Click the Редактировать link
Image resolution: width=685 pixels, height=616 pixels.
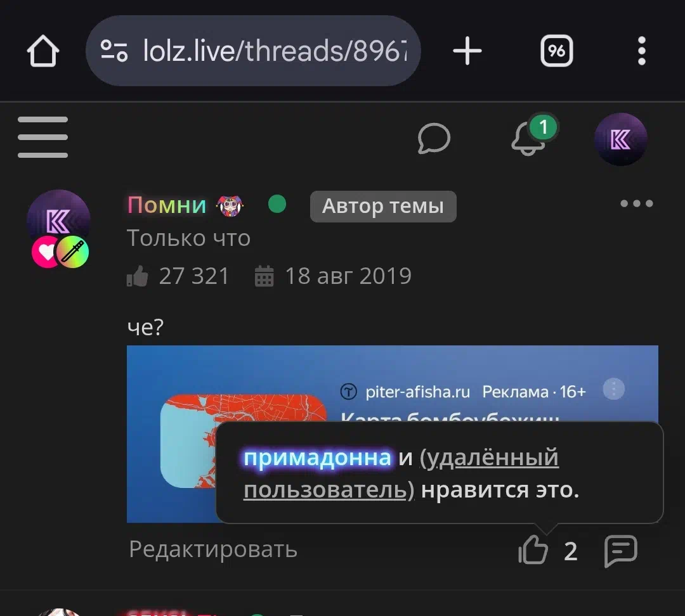tap(213, 549)
